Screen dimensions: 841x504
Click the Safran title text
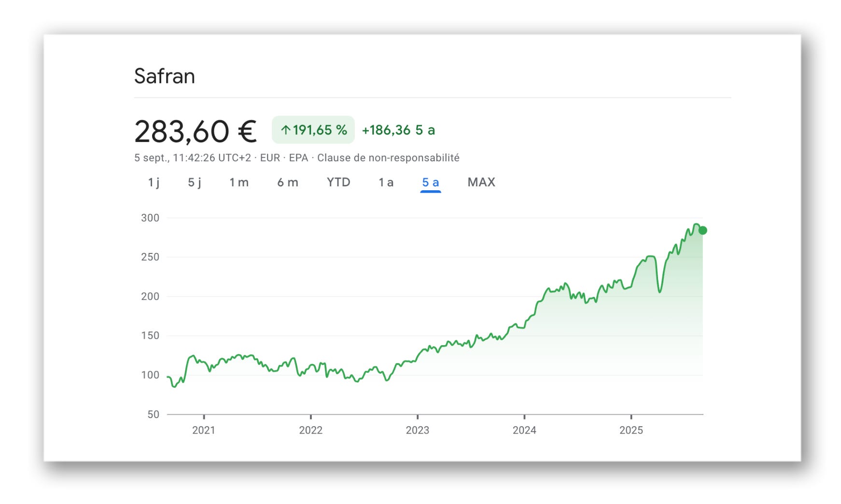pos(165,76)
